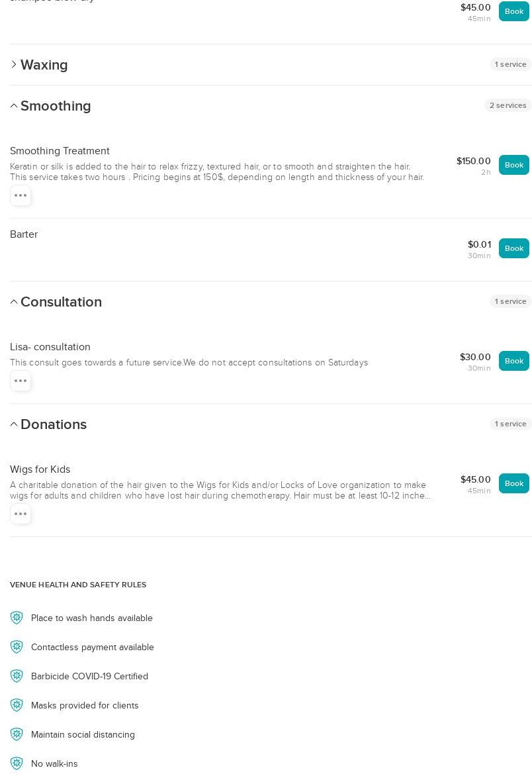Open the Smoothing Treatment service title
The width and height of the screenshot is (532, 776).
pyautogui.click(x=60, y=151)
